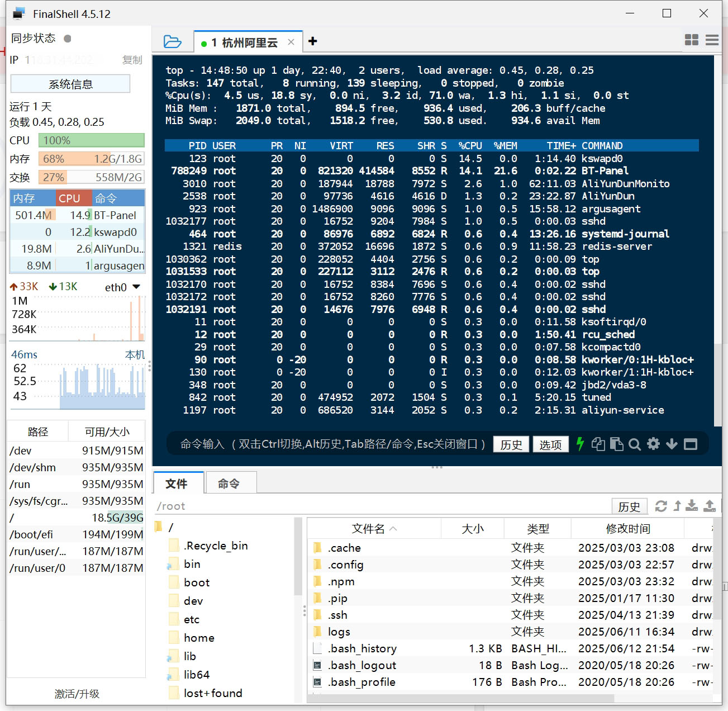Click the command input field
This screenshot has height=711, width=728.
pos(332,444)
